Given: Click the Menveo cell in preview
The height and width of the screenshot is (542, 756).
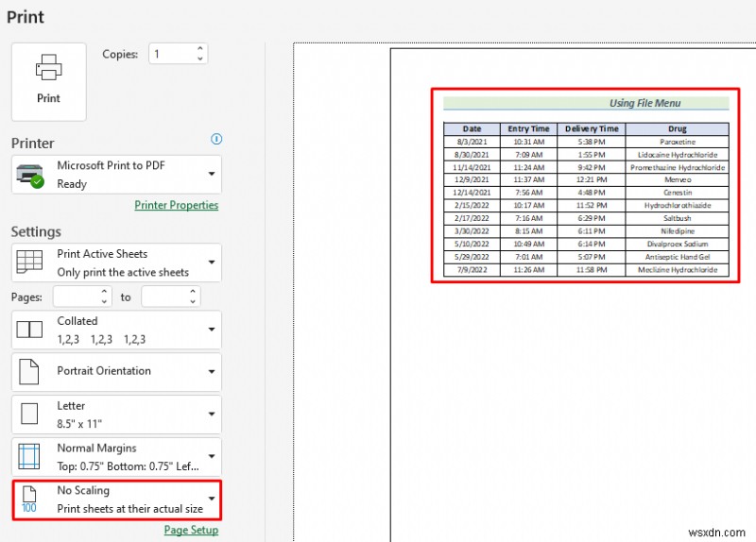Looking at the screenshot, I should [678, 179].
